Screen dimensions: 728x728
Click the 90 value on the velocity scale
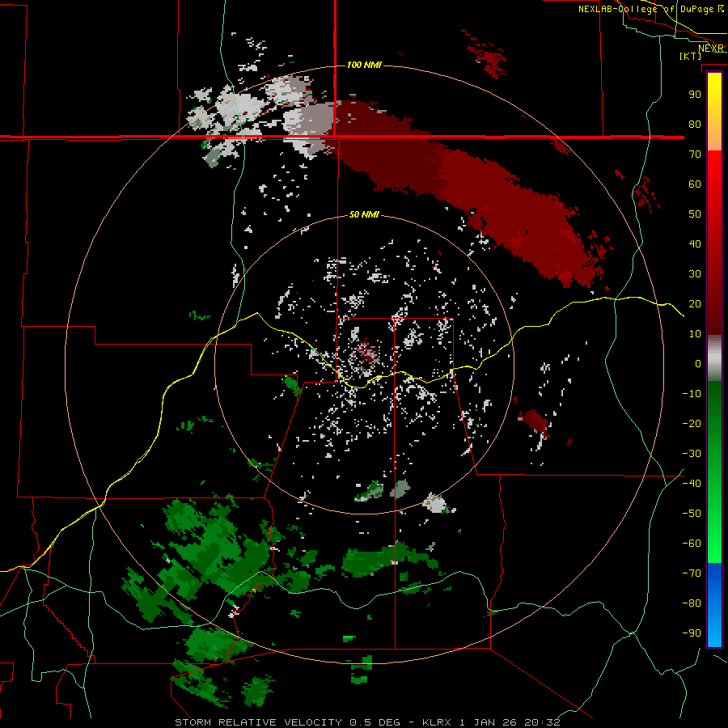[695, 95]
